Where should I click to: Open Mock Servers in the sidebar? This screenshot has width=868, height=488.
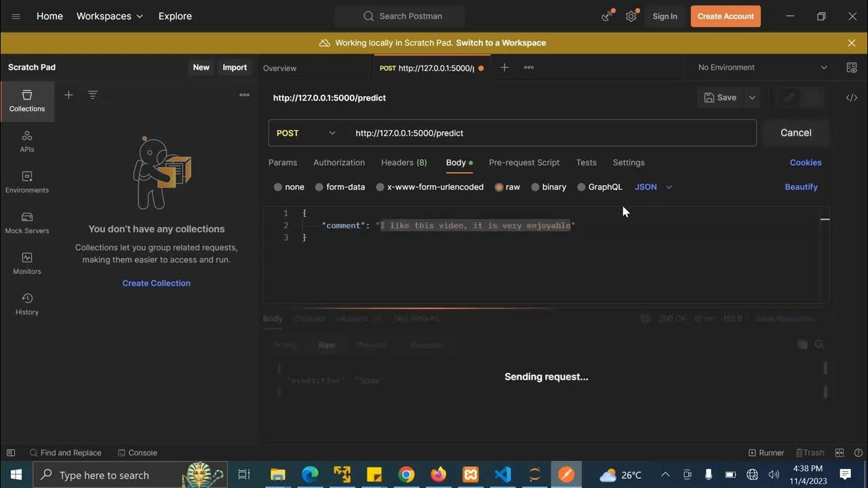(x=27, y=223)
